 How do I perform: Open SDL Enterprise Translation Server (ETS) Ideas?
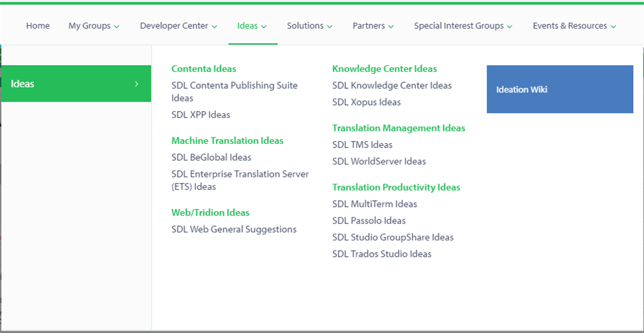[x=240, y=180]
